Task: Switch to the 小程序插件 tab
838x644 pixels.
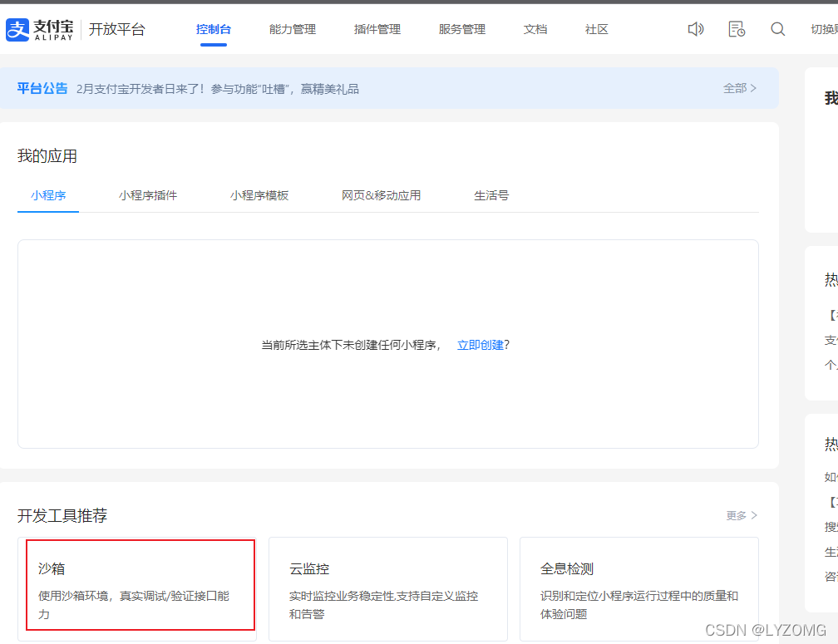Action: pos(147,195)
